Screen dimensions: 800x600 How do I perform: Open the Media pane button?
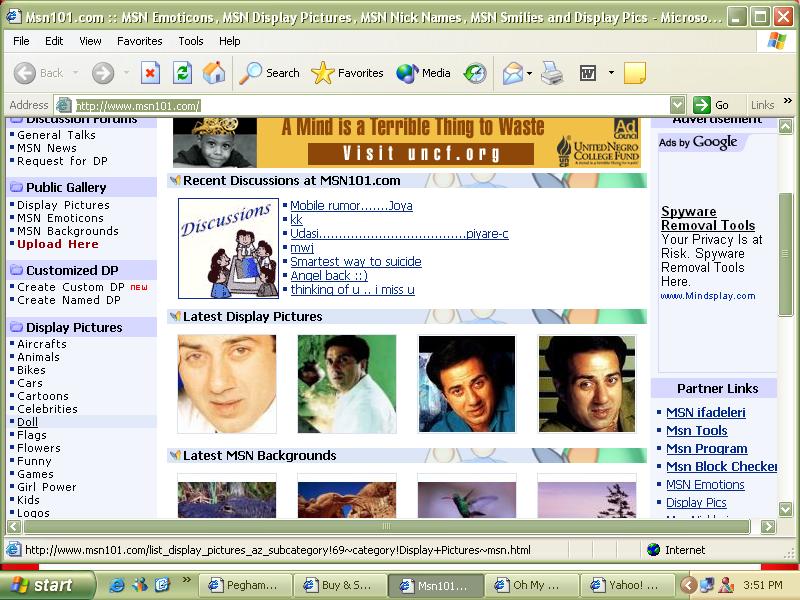coord(423,73)
